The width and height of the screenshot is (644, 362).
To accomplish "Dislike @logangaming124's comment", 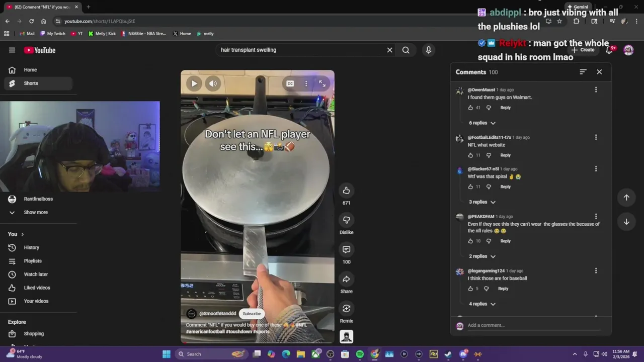I will (x=486, y=289).
